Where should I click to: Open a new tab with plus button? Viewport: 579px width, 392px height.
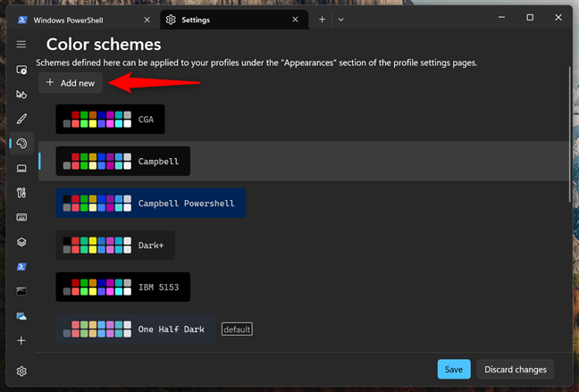pyautogui.click(x=322, y=19)
